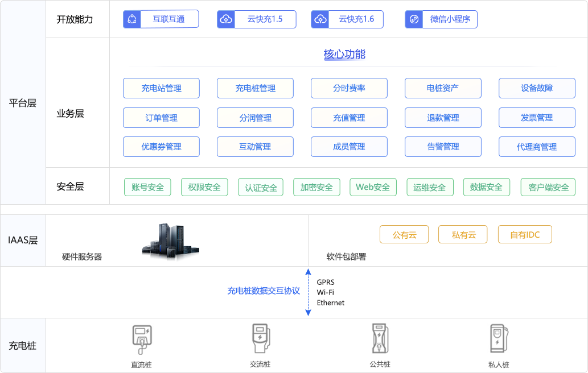
Task: Open the 云快充1.6 protocol button
Action: (x=347, y=19)
